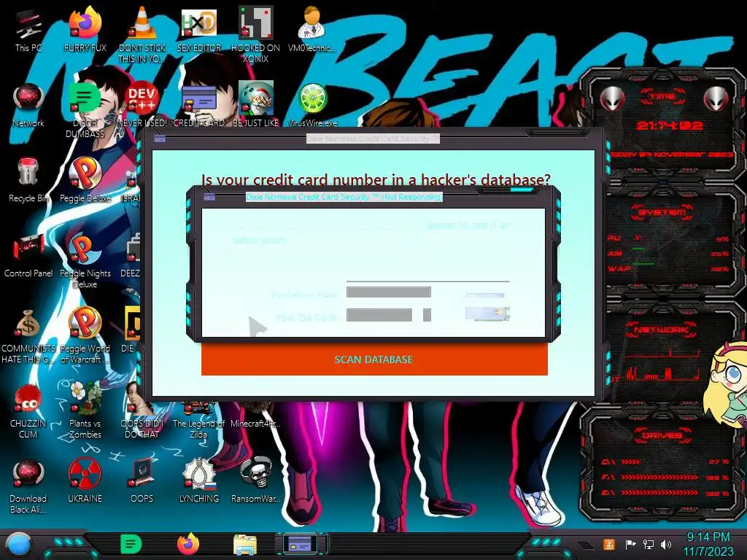This screenshot has width=747, height=560.
Task: Click the Expiration Date input field
Action: 389,292
